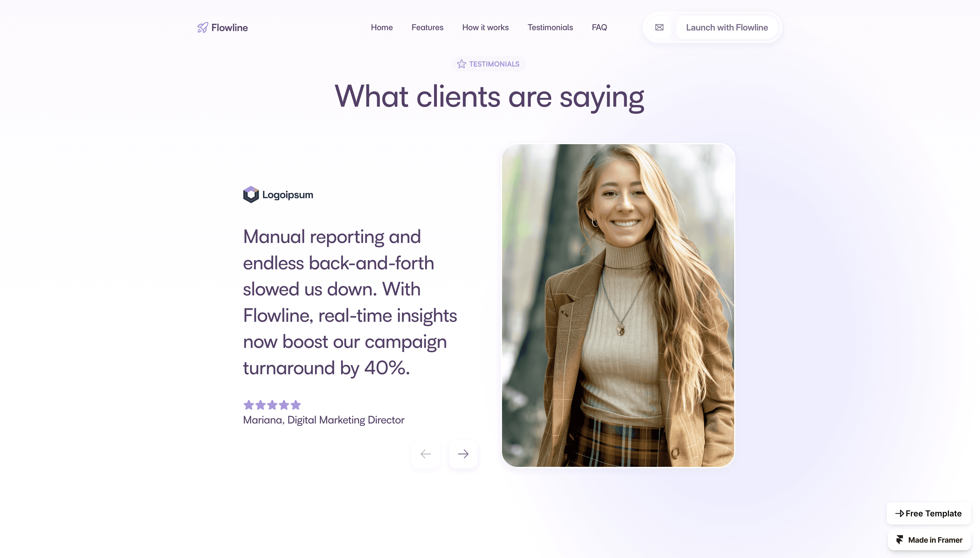
Task: Click the woman's testimonial photo
Action: 618,305
